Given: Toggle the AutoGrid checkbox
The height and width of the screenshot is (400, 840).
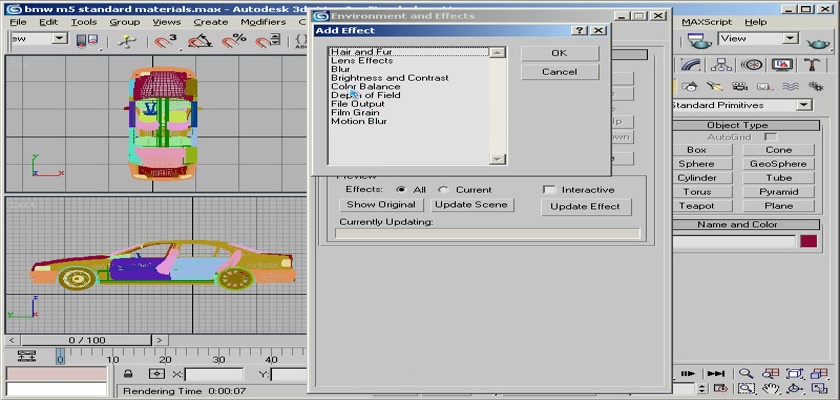Looking at the screenshot, I should (770, 137).
